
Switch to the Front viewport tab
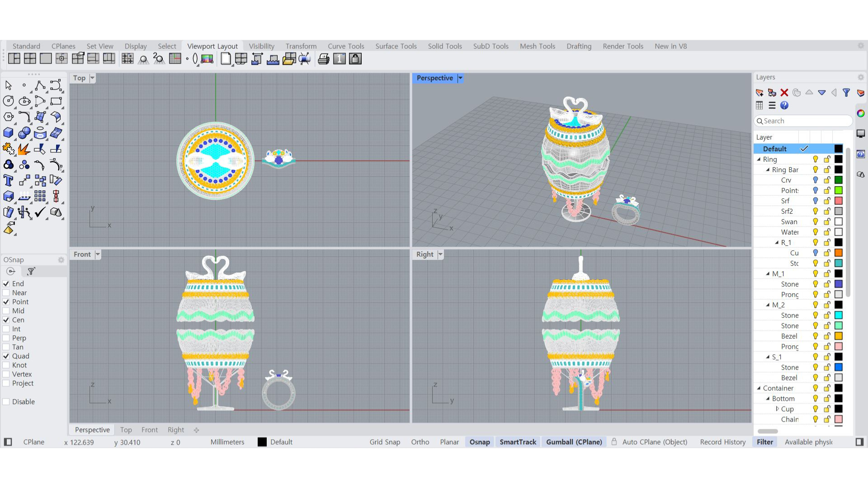point(149,430)
